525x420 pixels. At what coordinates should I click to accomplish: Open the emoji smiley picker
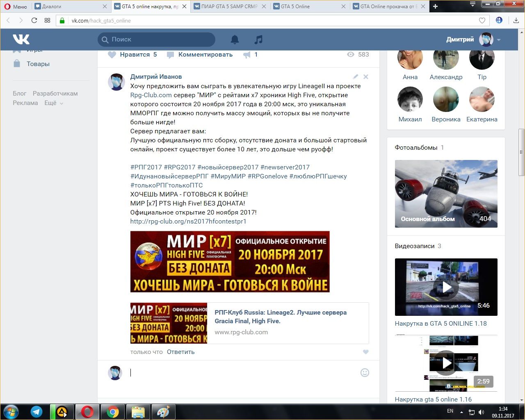pyautogui.click(x=365, y=372)
